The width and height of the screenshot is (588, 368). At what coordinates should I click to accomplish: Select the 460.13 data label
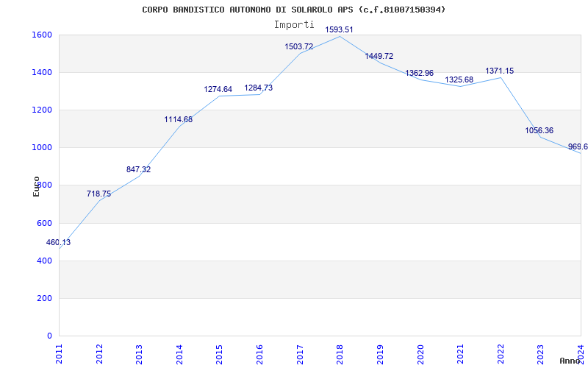[x=58, y=243]
